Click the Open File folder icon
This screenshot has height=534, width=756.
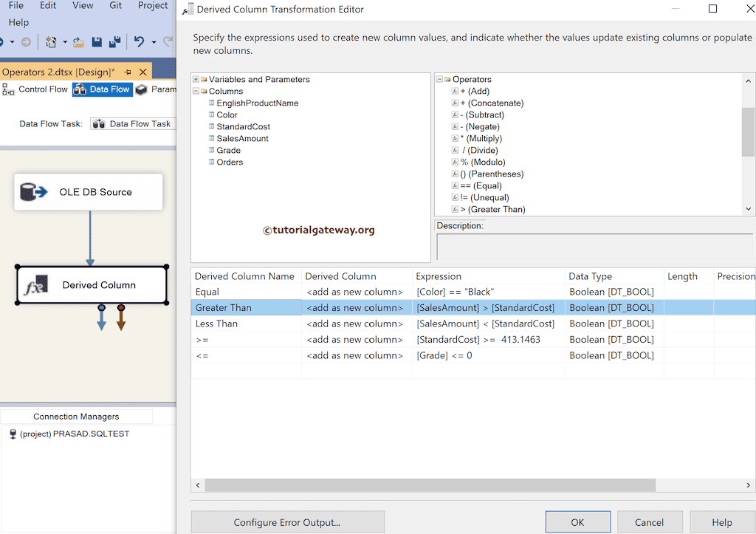tap(78, 42)
